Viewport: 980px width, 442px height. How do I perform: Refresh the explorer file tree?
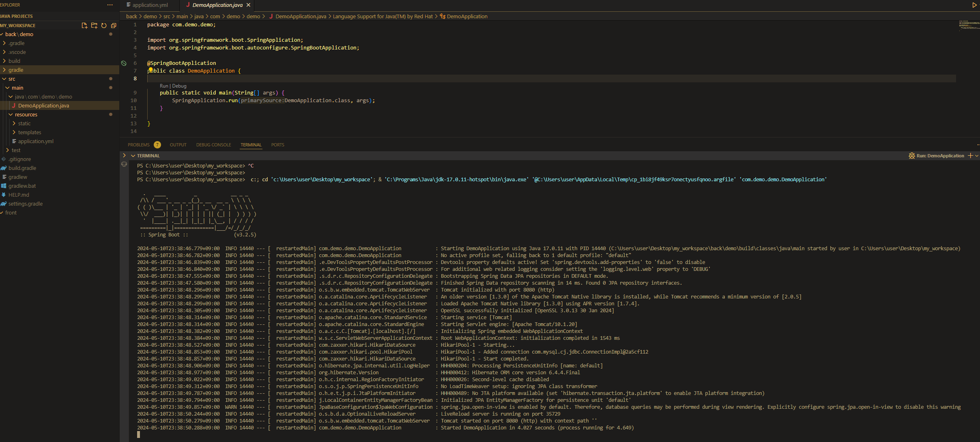tap(104, 26)
